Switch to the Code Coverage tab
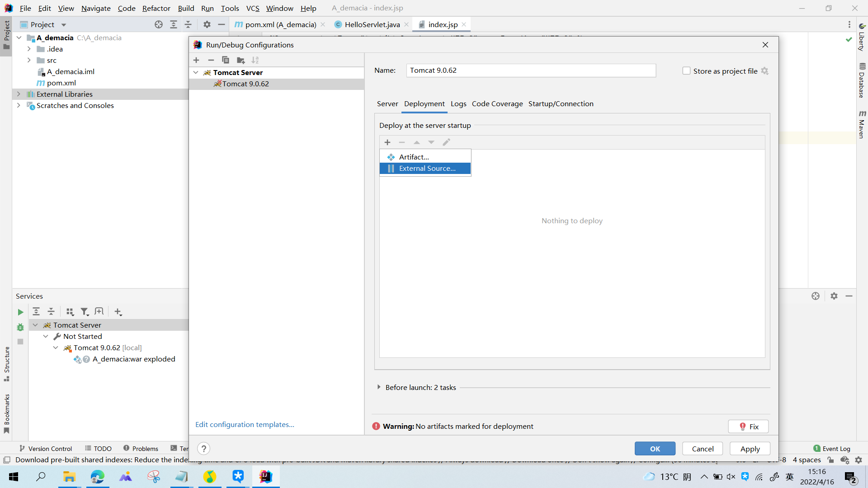Viewport: 868px width, 488px height. (x=497, y=104)
